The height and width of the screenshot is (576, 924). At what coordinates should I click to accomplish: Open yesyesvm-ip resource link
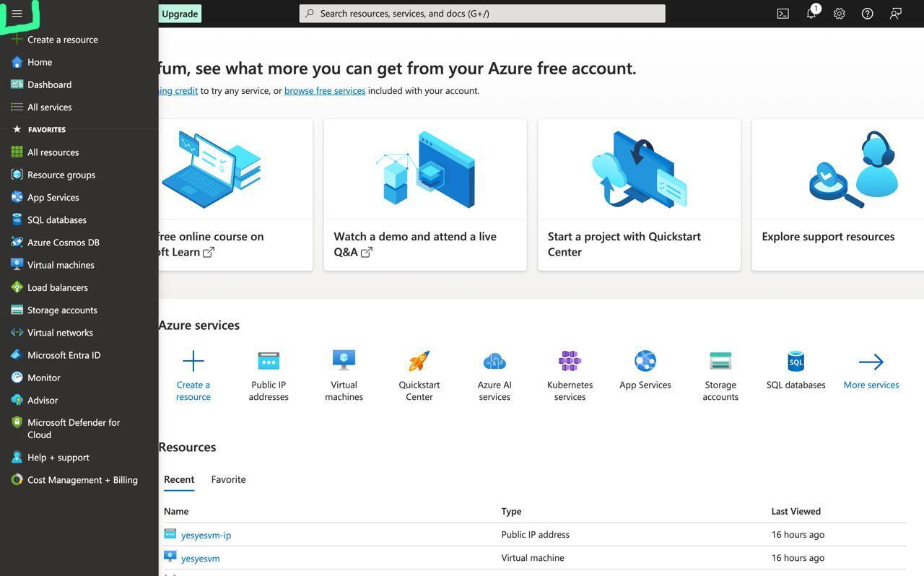[x=206, y=535]
